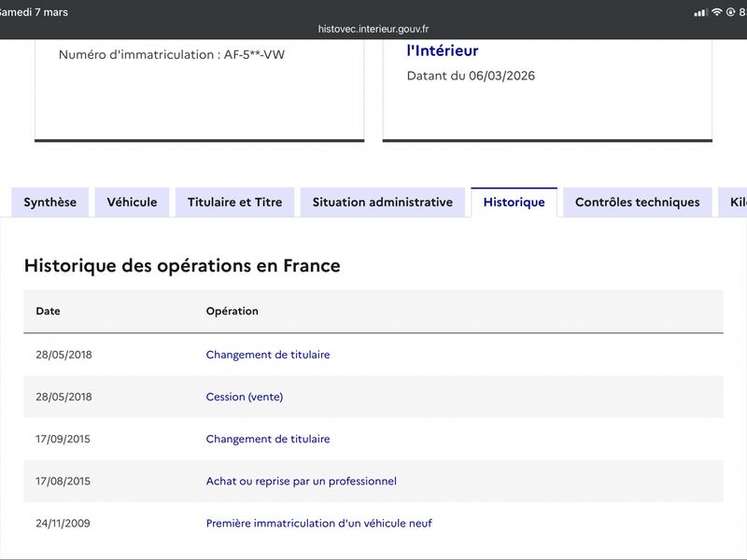Viewport: 747px width, 560px height.
Task: Open Achat ou reprise par un professionnel
Action: coord(301,482)
